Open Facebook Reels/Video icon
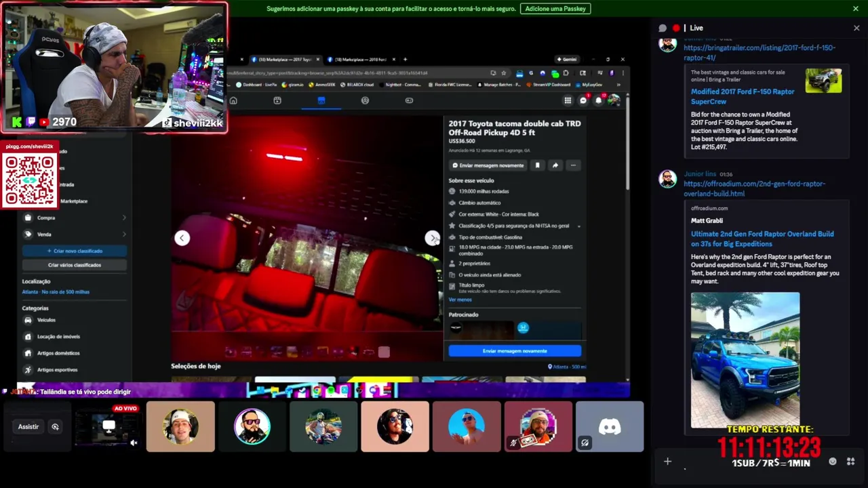868x488 pixels. click(x=277, y=100)
